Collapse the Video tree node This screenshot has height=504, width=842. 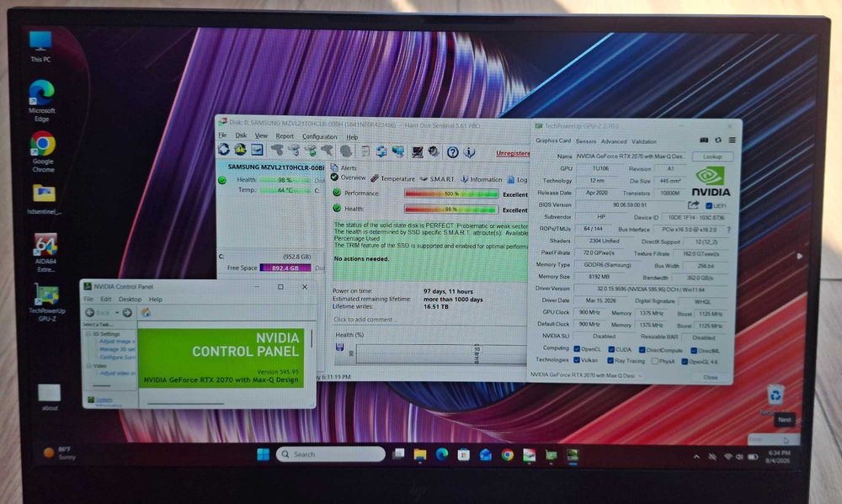tap(88, 365)
